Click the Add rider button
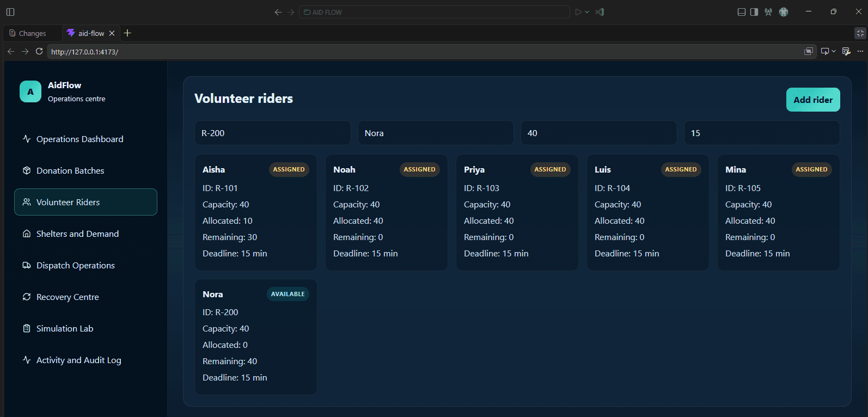 [x=813, y=100]
